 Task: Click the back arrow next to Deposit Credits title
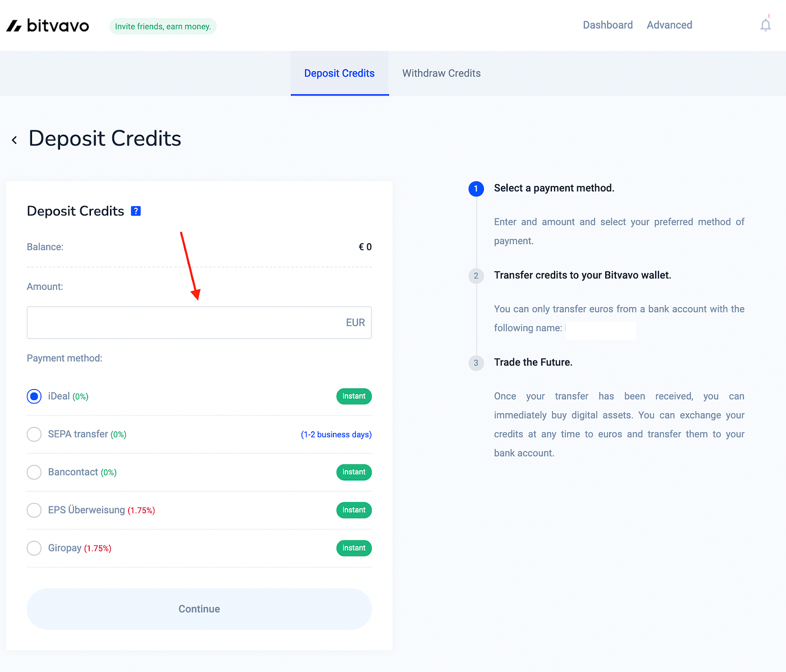14,139
